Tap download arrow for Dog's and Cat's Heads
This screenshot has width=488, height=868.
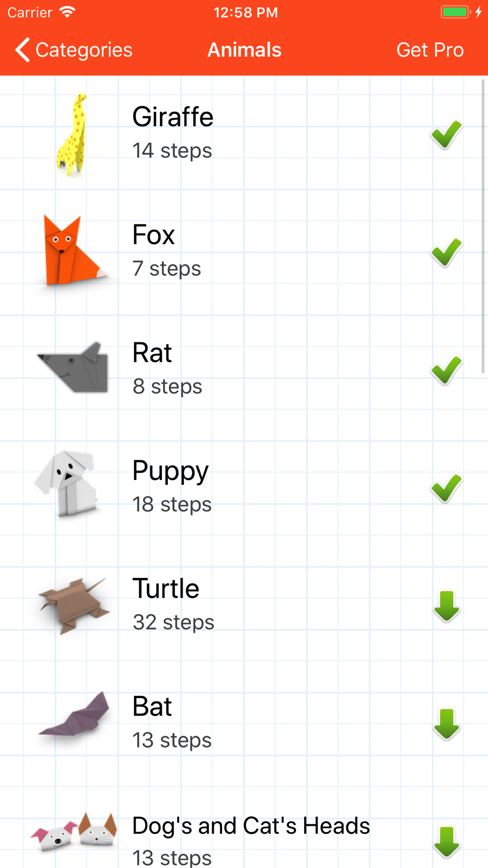pyautogui.click(x=447, y=842)
